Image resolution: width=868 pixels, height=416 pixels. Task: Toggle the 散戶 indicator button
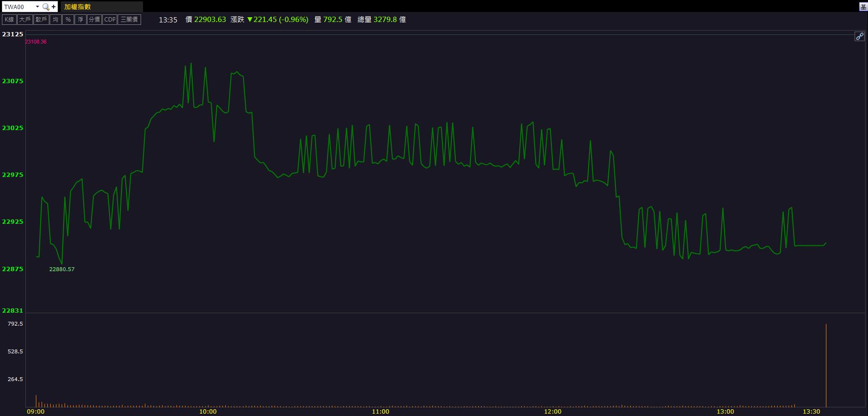[41, 20]
